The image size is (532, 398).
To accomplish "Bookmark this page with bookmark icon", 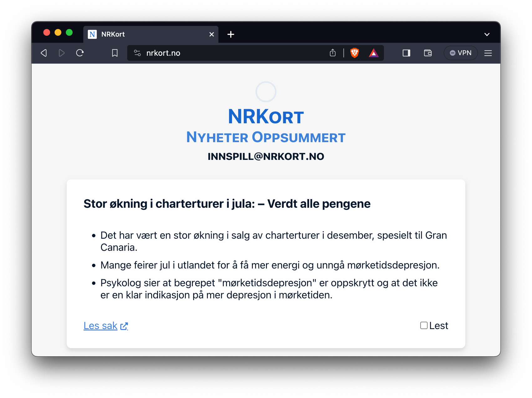I will click(x=115, y=53).
